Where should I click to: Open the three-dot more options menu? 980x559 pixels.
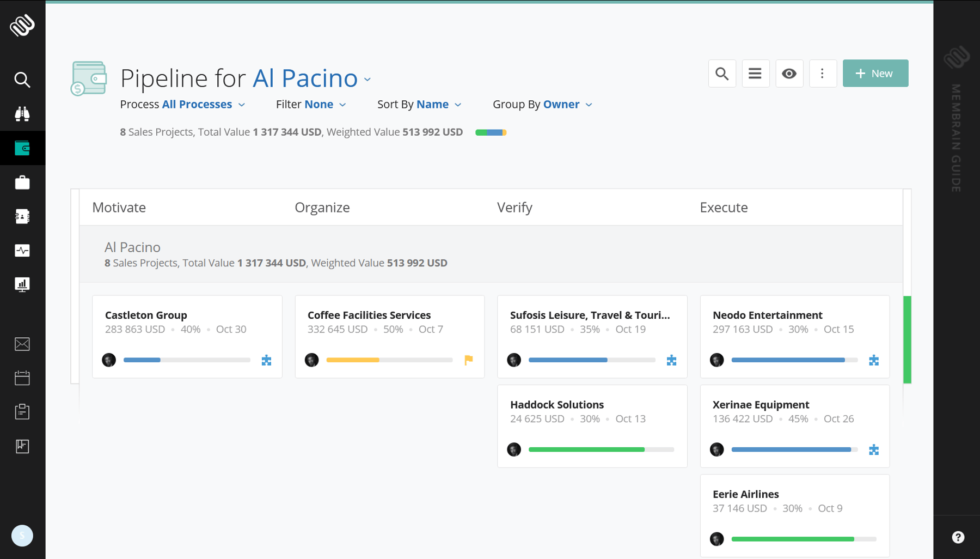(823, 74)
